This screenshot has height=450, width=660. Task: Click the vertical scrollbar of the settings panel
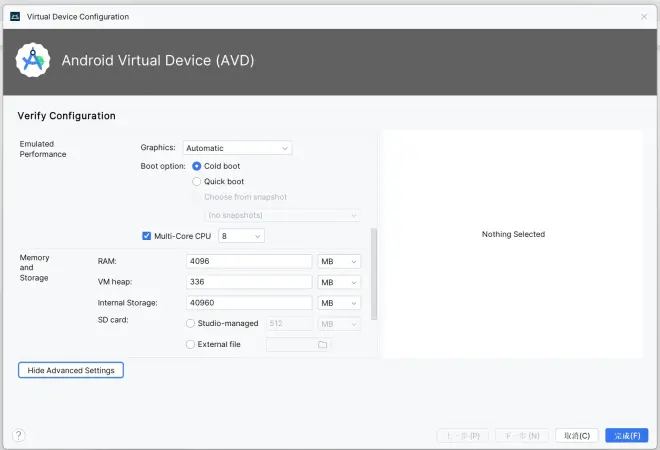click(x=374, y=274)
